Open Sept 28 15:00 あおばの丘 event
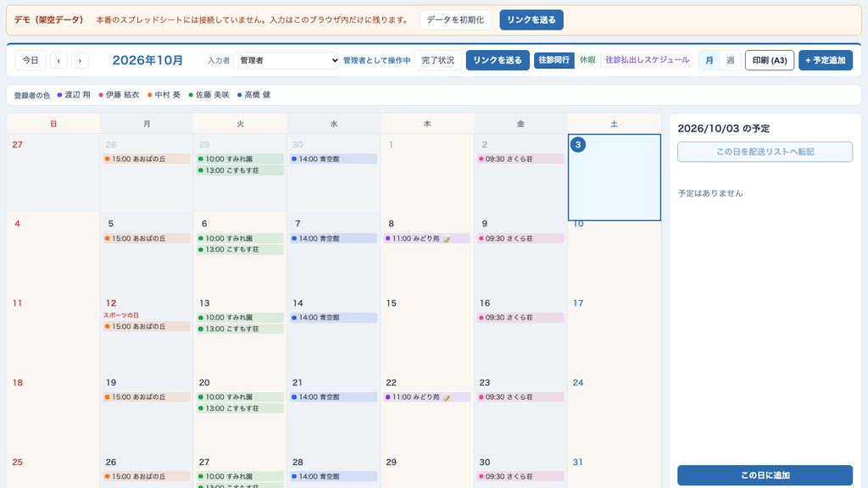This screenshot has height=488, width=868. tap(147, 159)
